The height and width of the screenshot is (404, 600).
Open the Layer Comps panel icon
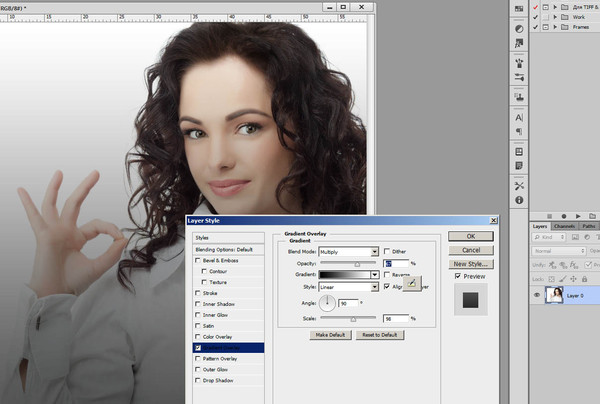(519, 152)
